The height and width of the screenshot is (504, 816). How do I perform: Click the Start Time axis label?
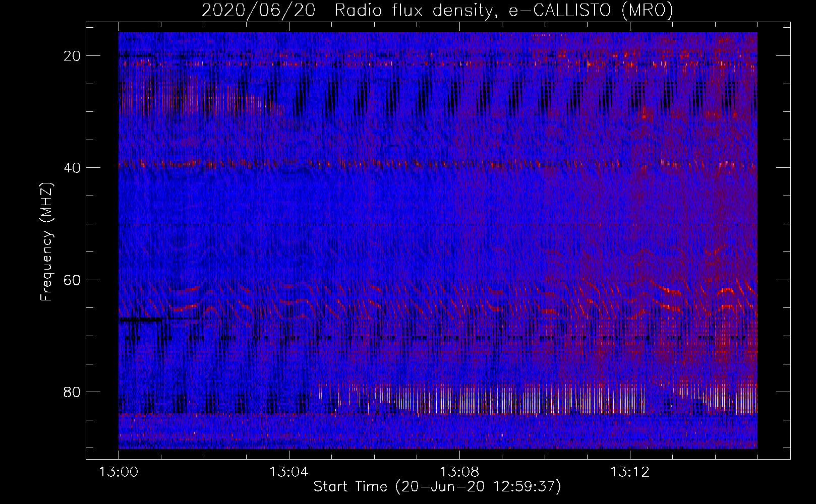pyautogui.click(x=437, y=487)
